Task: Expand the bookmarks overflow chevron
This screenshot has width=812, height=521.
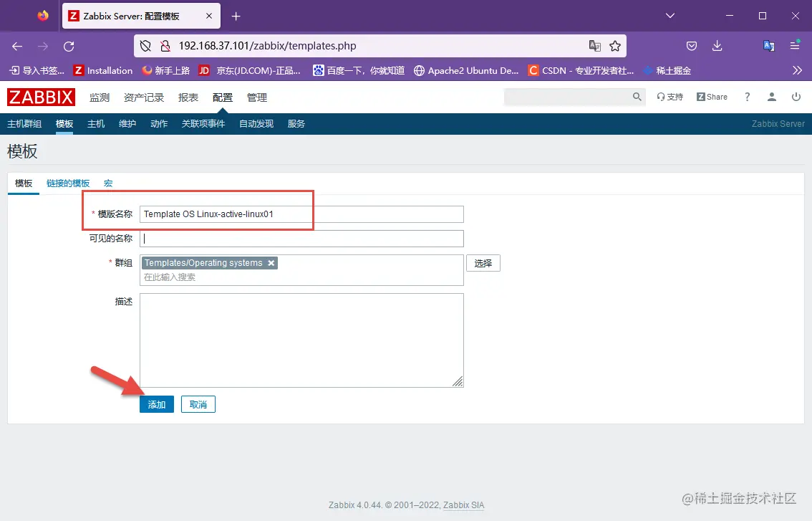Action: (796, 70)
